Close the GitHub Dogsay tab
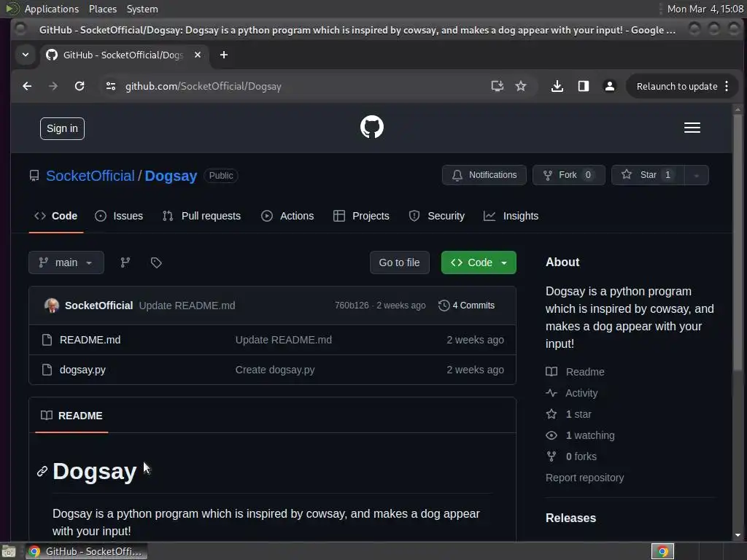 coord(198,55)
